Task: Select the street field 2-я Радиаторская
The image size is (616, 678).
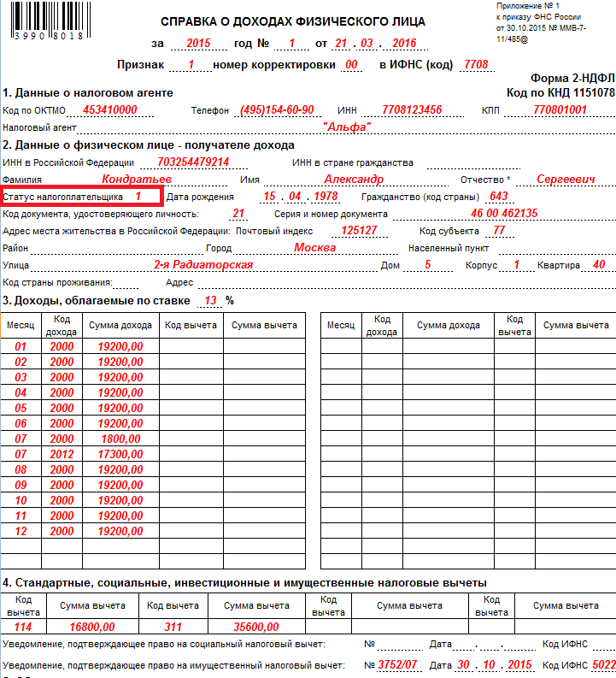Action: (x=202, y=265)
